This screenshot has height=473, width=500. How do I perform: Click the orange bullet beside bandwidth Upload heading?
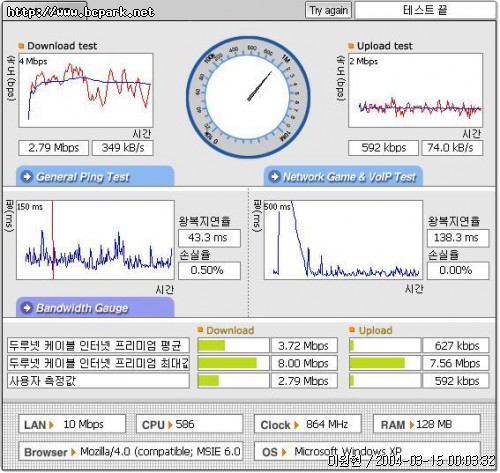[x=352, y=330]
